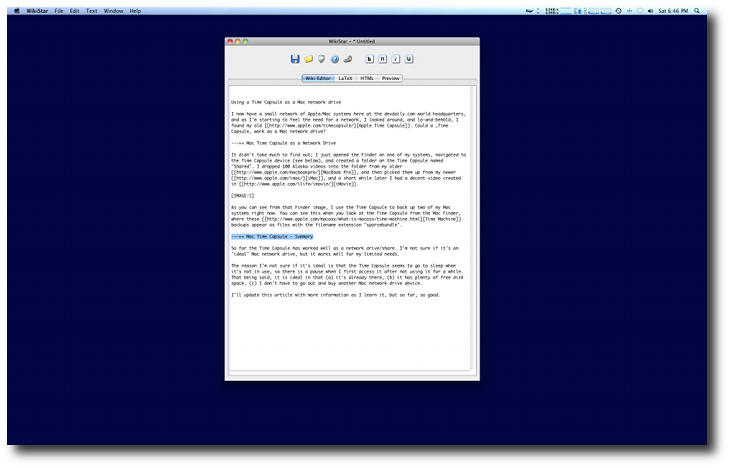Open the File menu
730x468 pixels.
click(59, 11)
